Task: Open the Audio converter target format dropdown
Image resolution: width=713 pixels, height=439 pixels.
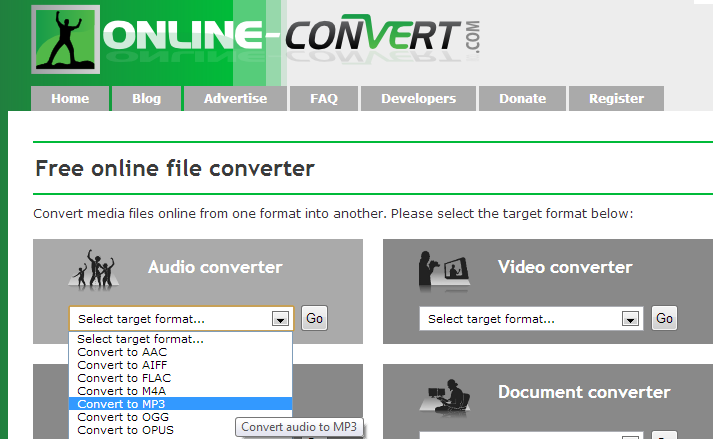Action: (181, 318)
